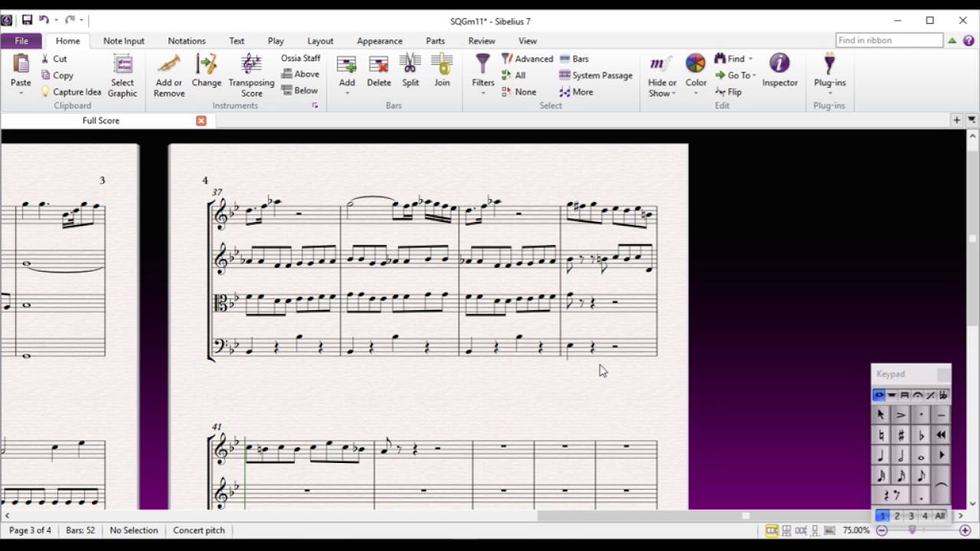Expand the Find dropdown arrow
This screenshot has height=551, width=980.
(x=750, y=59)
